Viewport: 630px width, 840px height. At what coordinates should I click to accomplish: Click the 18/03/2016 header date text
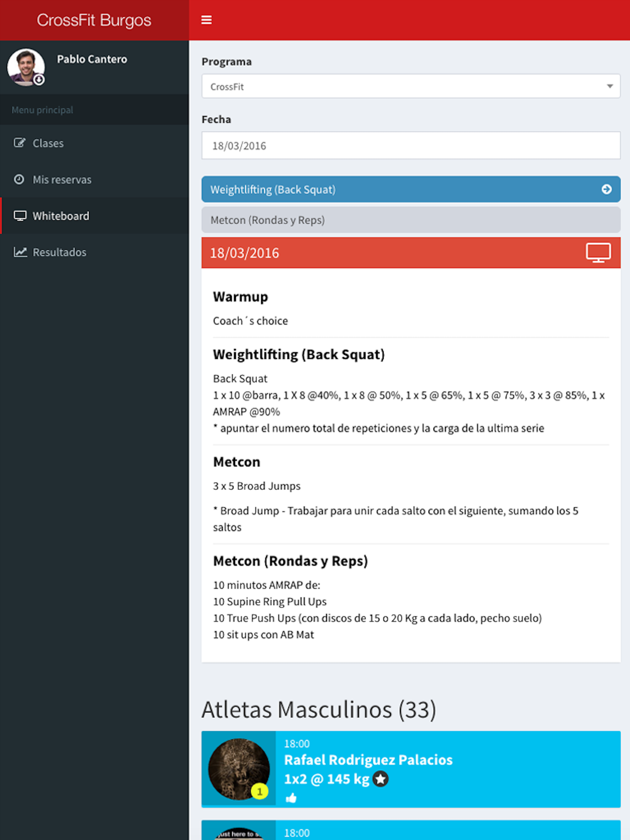click(244, 253)
